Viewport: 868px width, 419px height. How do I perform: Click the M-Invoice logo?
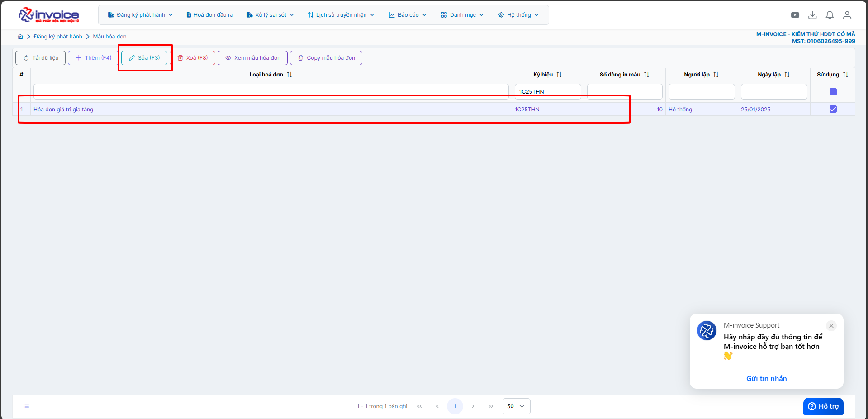(49, 15)
